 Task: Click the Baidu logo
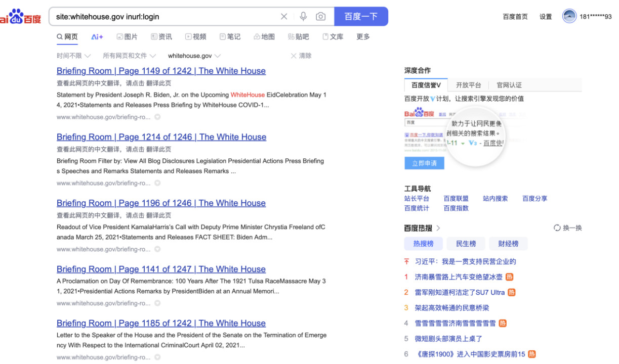pos(20,17)
